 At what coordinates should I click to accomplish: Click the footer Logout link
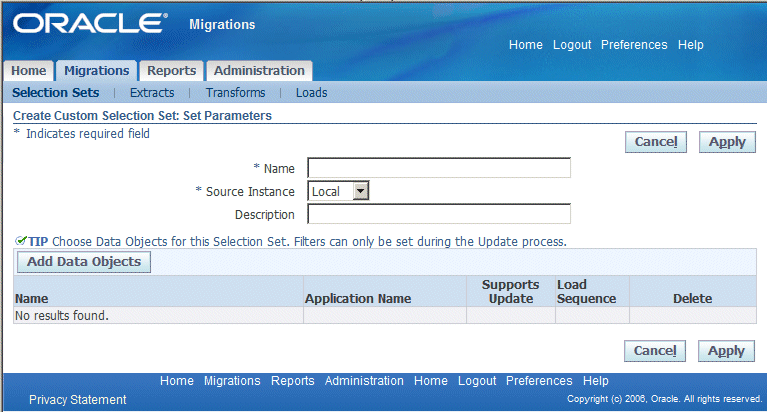[x=477, y=381]
